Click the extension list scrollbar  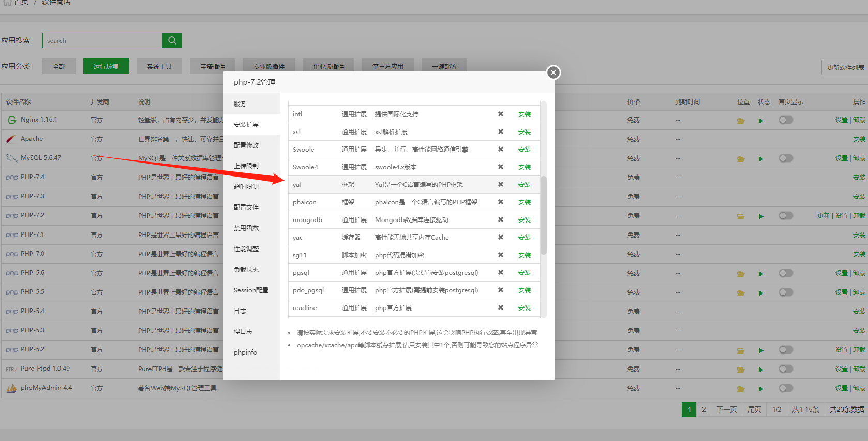point(544,215)
